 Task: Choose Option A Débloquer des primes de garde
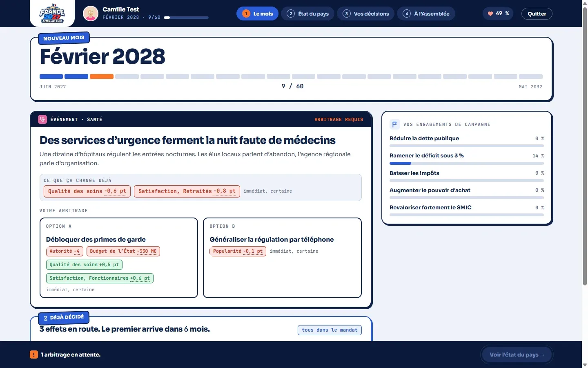[x=119, y=258]
